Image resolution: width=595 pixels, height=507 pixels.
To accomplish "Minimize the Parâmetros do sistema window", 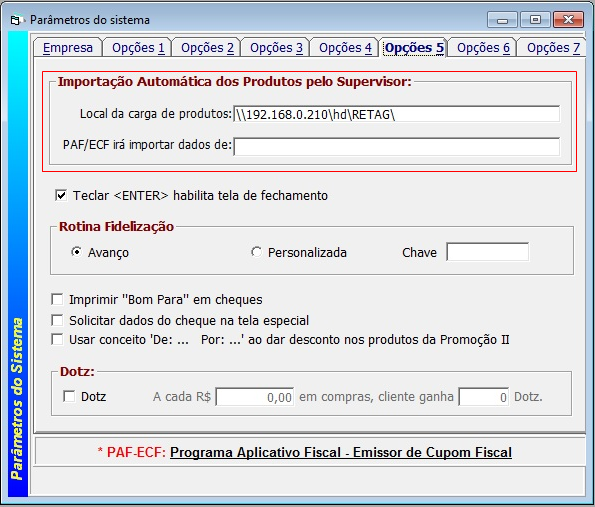I will (x=502, y=20).
